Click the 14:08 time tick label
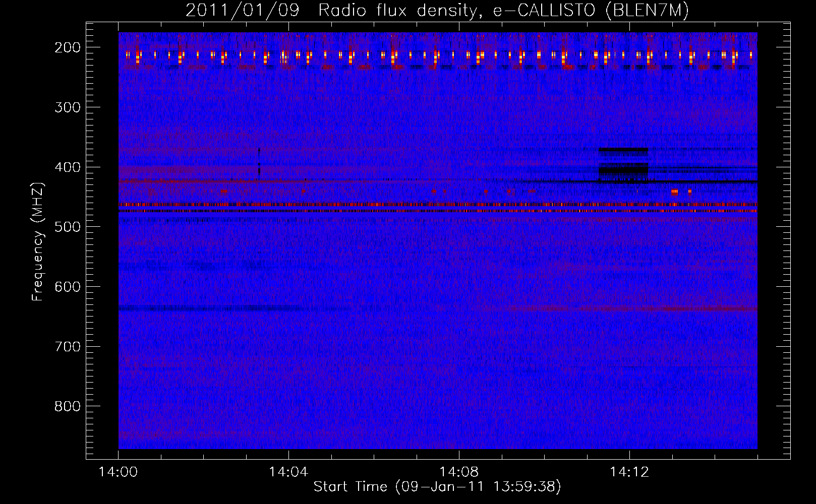Screen dimensions: 816x504 coord(459,472)
